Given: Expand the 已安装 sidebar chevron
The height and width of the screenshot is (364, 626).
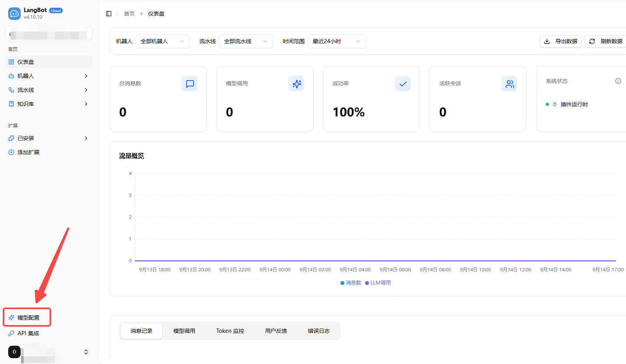Looking at the screenshot, I should click(x=86, y=138).
